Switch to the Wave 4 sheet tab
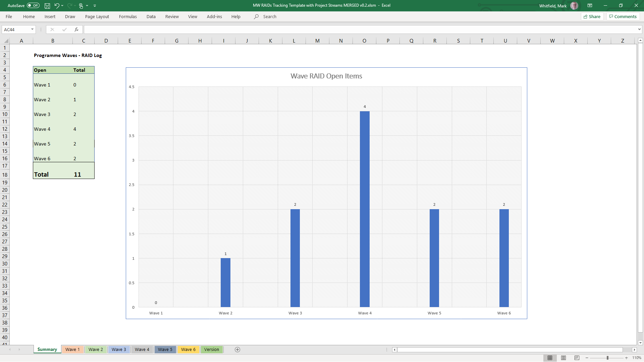This screenshot has width=644, height=362. tap(142, 350)
